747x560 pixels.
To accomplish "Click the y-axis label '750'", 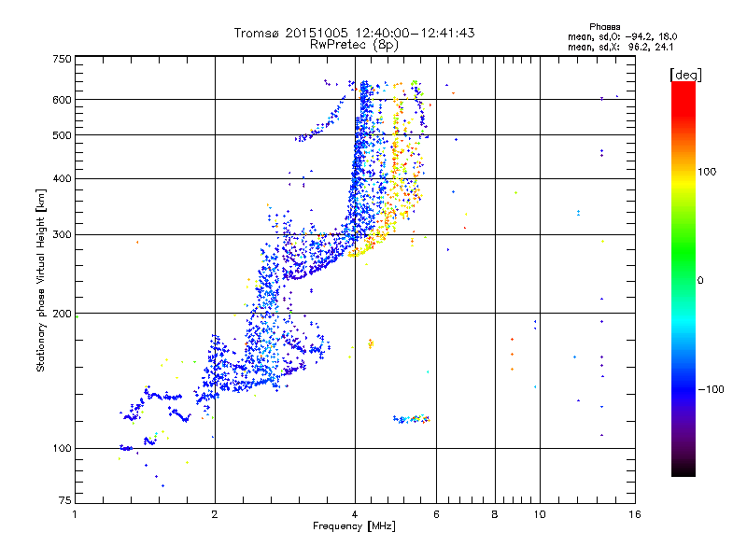I will (62, 59).
